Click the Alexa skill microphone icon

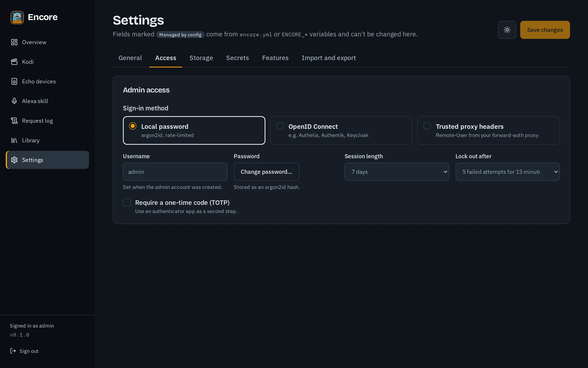coord(14,101)
